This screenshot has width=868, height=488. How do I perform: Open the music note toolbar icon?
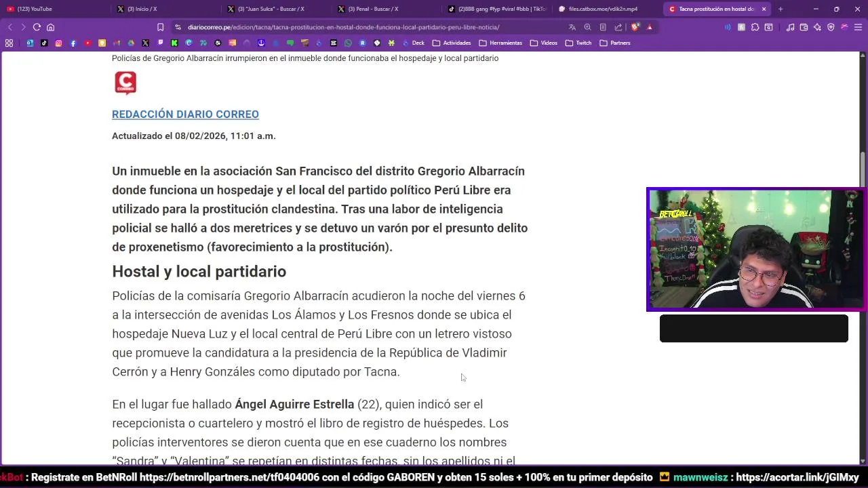[x=790, y=27]
